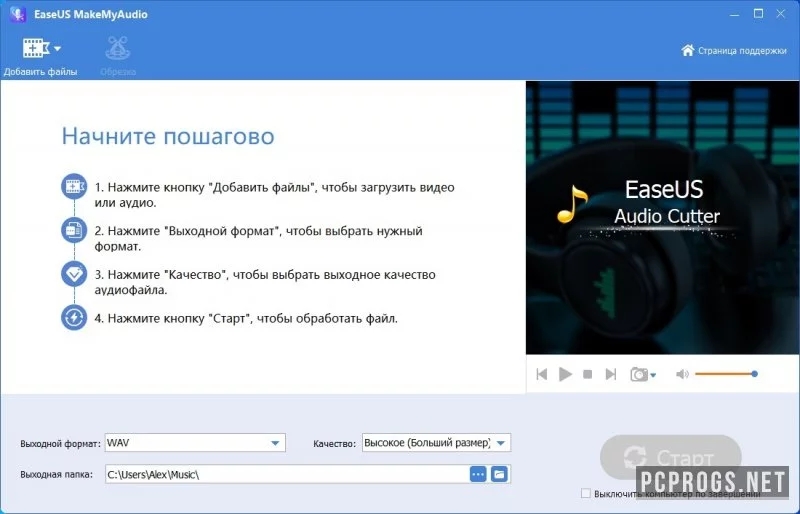
Task: Click step 1 add-files circle icon
Action: click(x=74, y=186)
